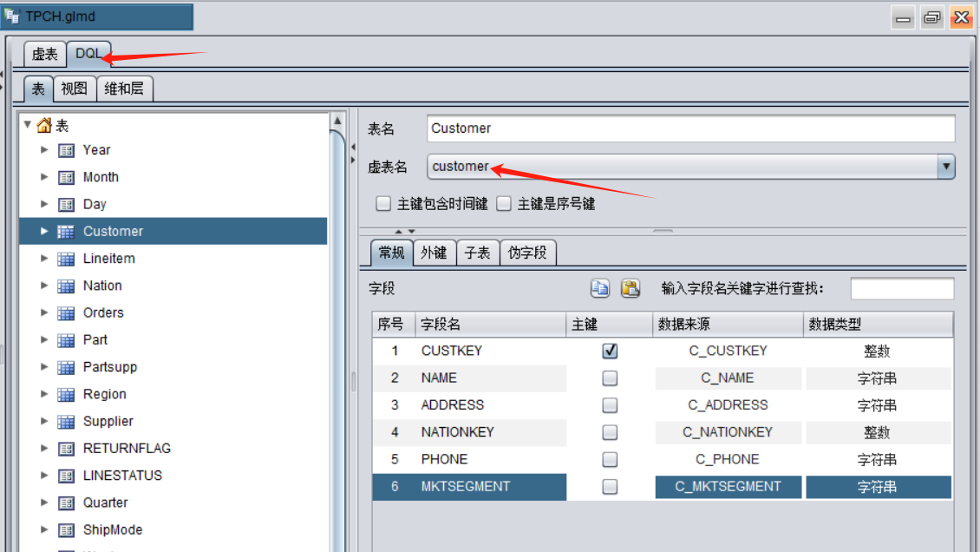
Task: Click the RETURNFLAG table icon
Action: [66, 449]
